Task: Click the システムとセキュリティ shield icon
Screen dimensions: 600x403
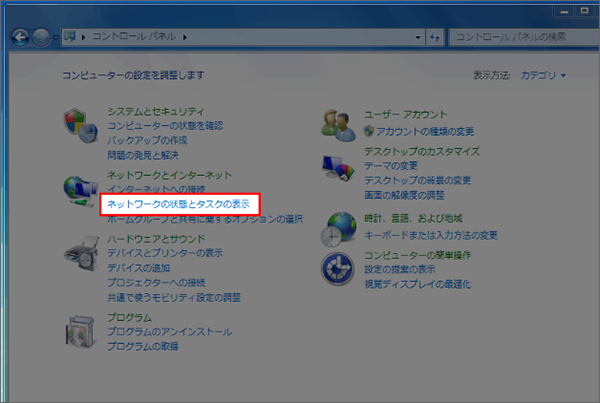Action: click(x=80, y=126)
